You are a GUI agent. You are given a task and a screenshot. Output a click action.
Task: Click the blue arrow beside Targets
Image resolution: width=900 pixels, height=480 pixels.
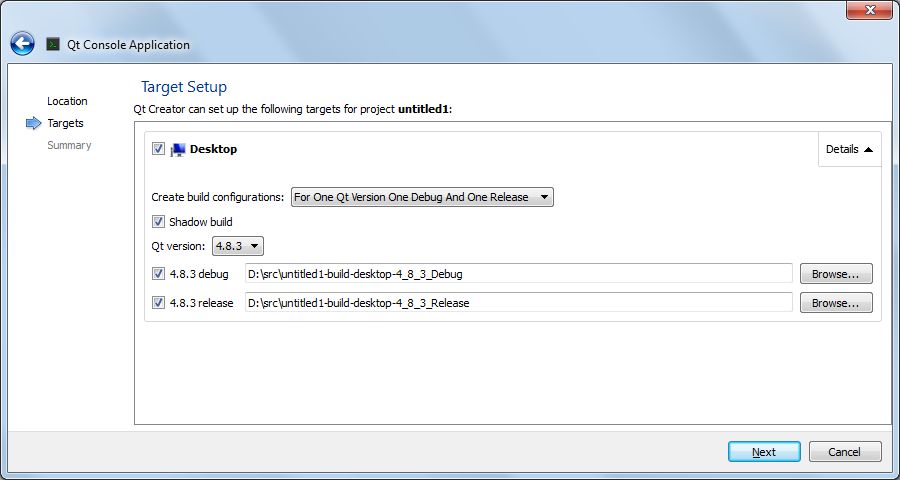point(33,123)
